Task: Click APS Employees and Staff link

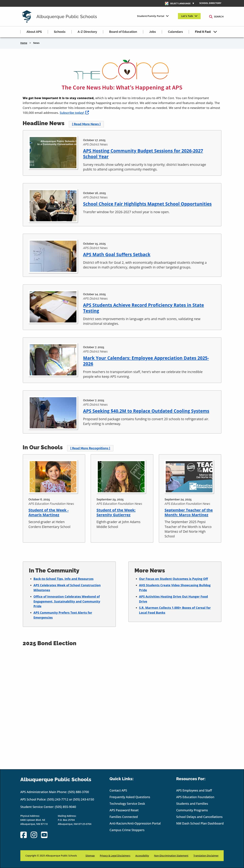Action: [x=194, y=791]
